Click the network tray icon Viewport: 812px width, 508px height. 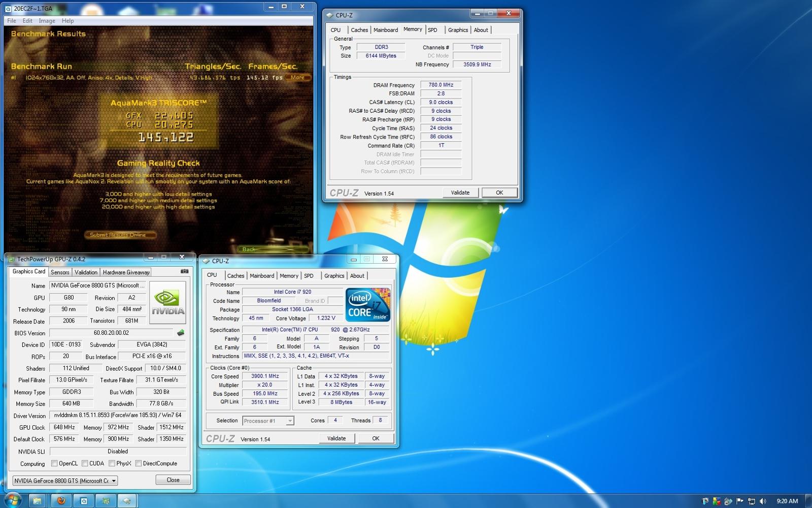pos(751,501)
